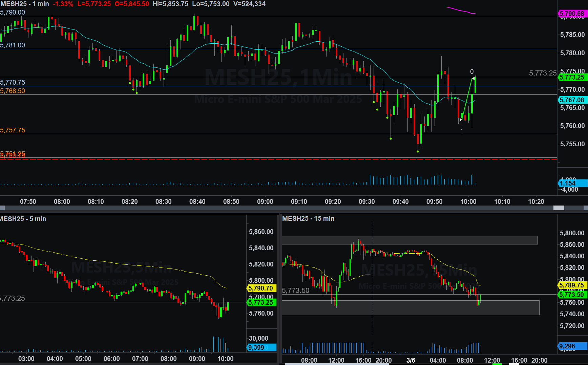588x365 pixels.
Task: Click the 5,785.00 price axis label
Action: (x=572, y=35)
